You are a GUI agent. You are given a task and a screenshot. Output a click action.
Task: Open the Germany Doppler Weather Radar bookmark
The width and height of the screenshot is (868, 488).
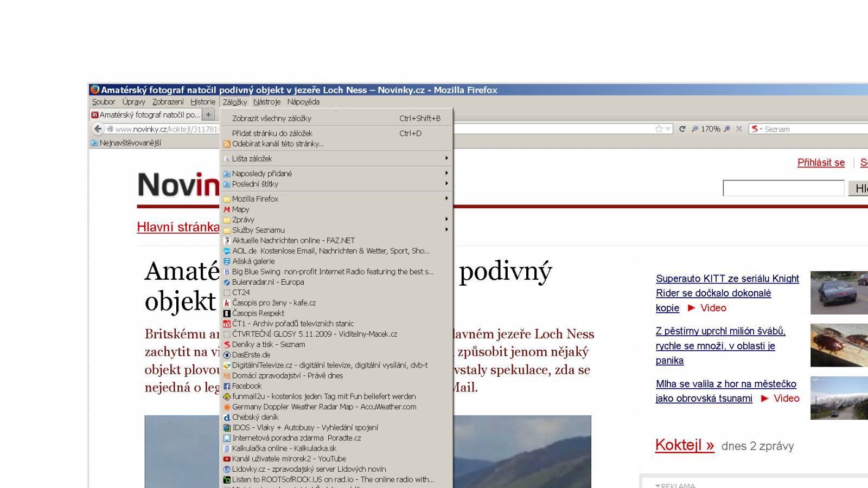336,407
